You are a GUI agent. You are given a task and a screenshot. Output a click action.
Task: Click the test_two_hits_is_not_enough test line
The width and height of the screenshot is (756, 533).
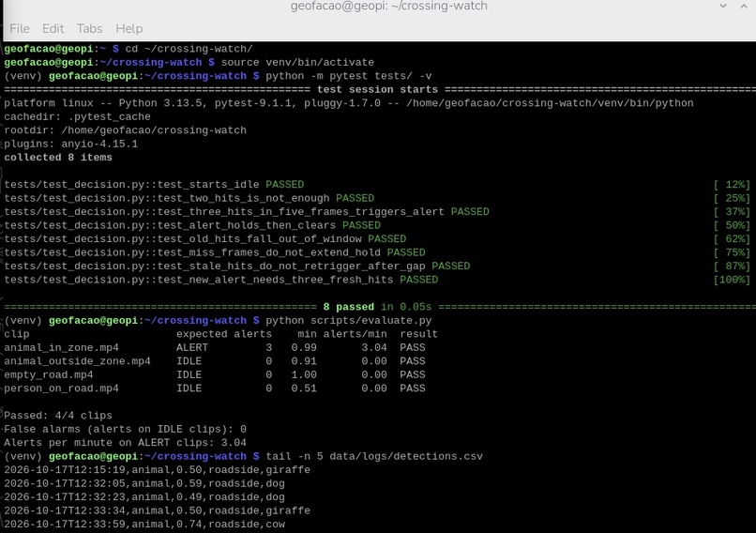[x=189, y=198]
